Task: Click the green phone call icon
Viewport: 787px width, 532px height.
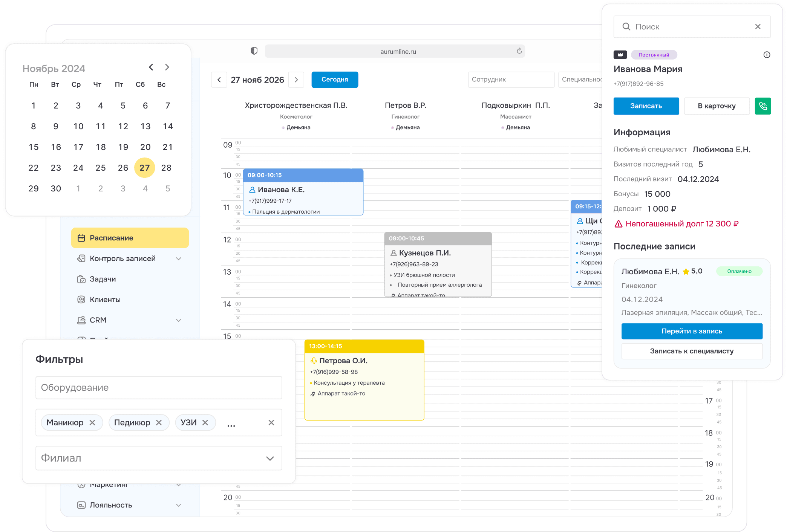Action: (x=763, y=106)
